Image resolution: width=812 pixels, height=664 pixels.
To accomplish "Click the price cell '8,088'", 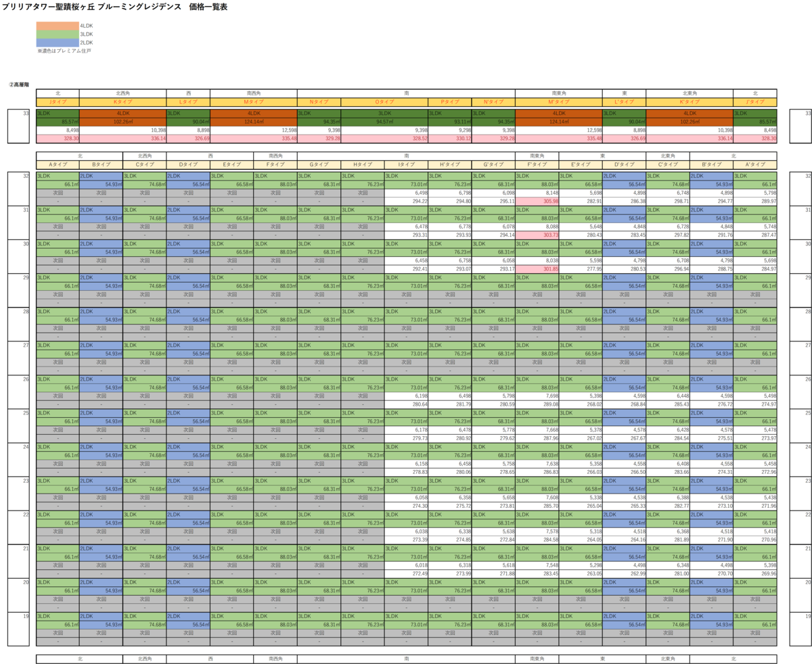I will click(x=537, y=227).
